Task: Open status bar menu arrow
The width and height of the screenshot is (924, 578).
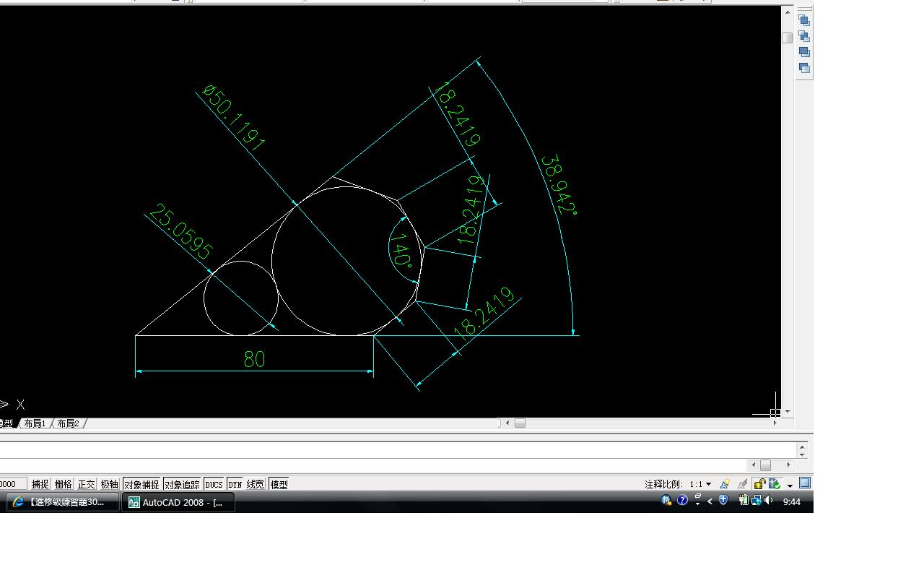Action: click(x=790, y=485)
